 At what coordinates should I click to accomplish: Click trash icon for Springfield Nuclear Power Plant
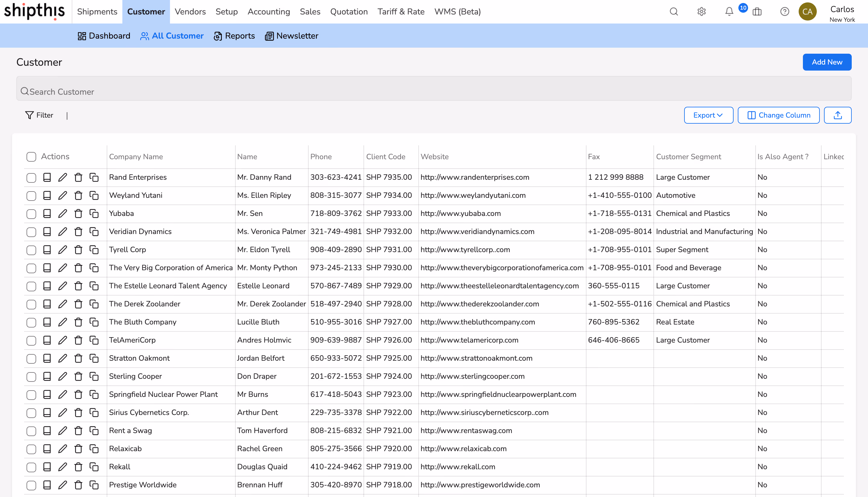point(78,394)
